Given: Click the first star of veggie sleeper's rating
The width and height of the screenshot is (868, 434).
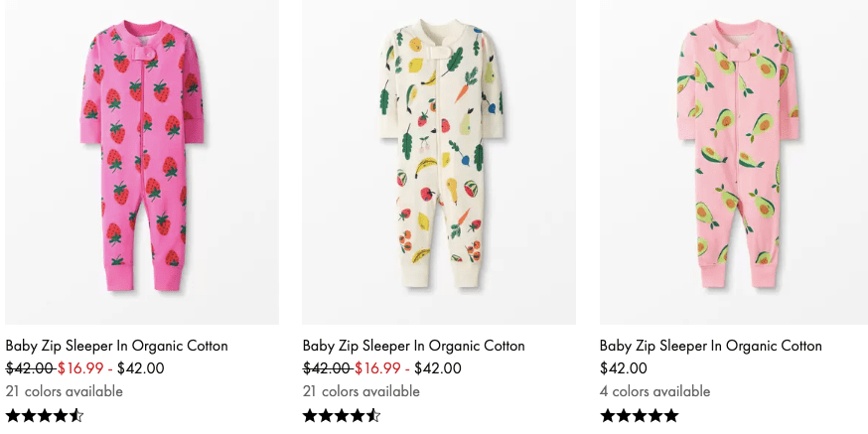Looking at the screenshot, I should 310,415.
